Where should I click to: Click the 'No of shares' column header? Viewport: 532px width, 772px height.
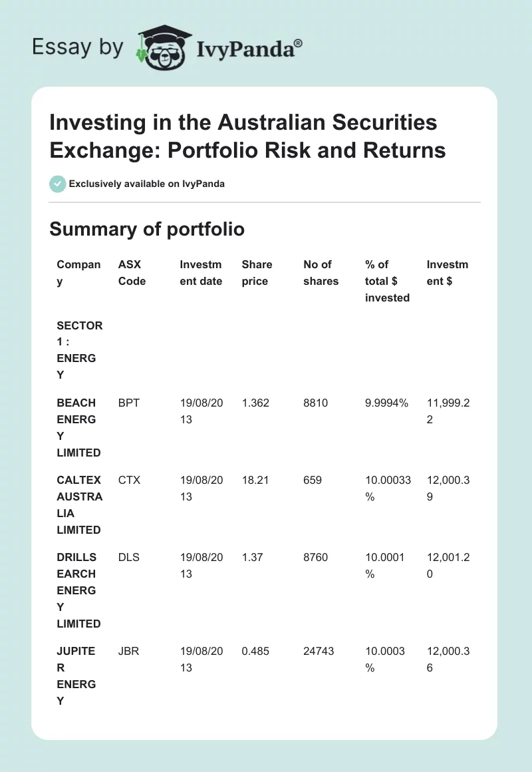pyautogui.click(x=321, y=273)
